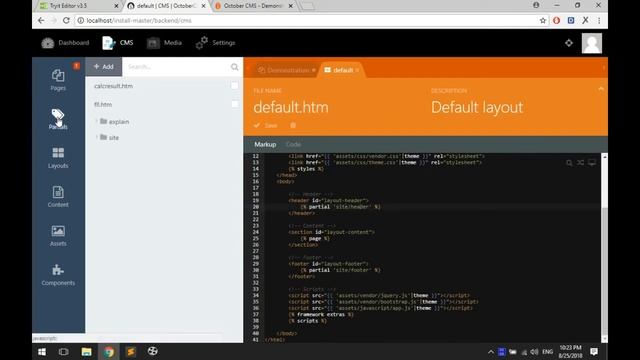Click the browser address bar

pyautogui.click(x=306, y=20)
